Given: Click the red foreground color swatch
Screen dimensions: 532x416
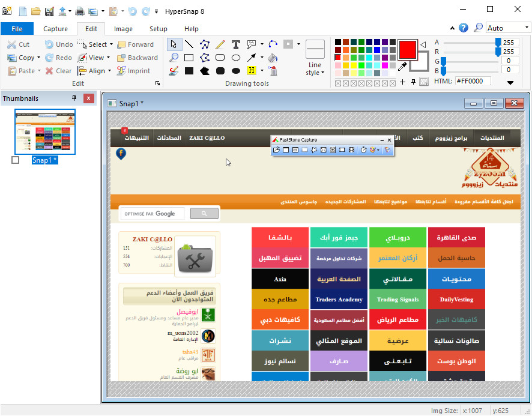Looking at the screenshot, I should pos(407,50).
